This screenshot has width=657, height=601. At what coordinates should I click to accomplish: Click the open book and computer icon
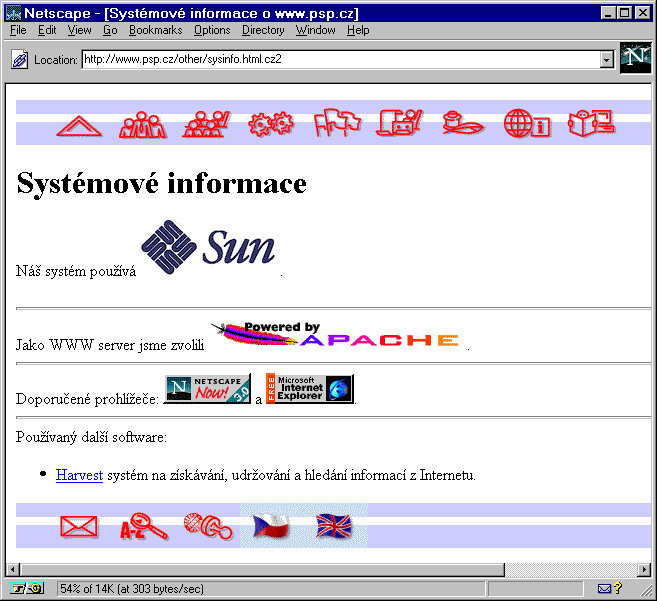click(591, 123)
